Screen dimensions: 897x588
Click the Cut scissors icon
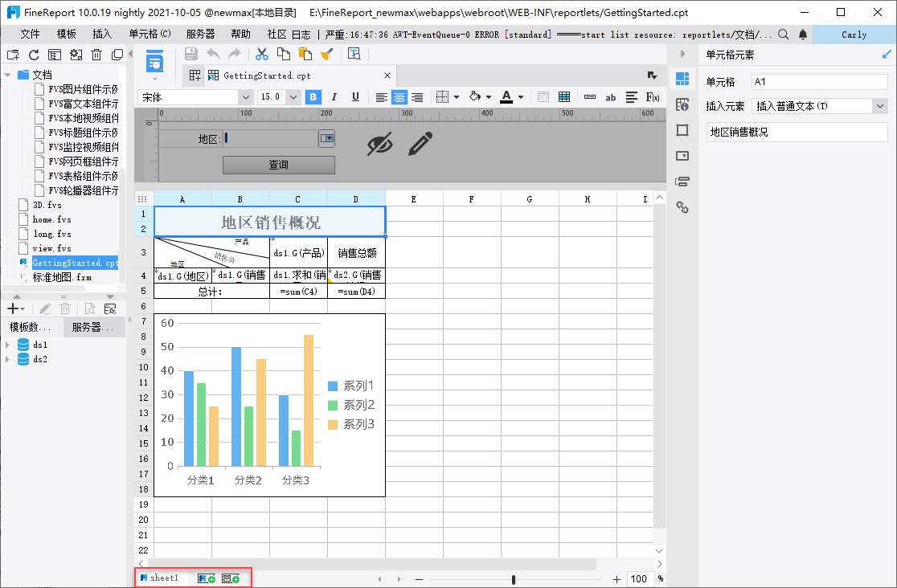(261, 54)
